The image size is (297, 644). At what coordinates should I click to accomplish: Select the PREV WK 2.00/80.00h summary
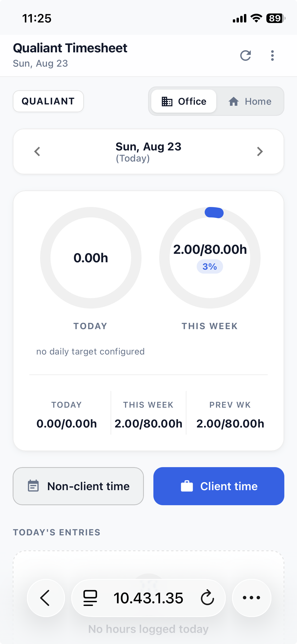pyautogui.click(x=230, y=414)
